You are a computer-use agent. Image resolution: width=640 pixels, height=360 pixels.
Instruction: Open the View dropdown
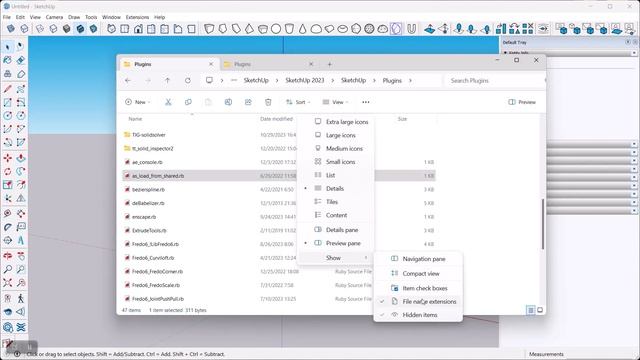click(336, 102)
